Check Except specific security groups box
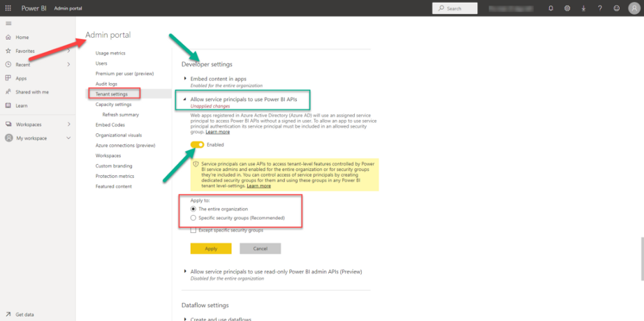 coord(193,230)
